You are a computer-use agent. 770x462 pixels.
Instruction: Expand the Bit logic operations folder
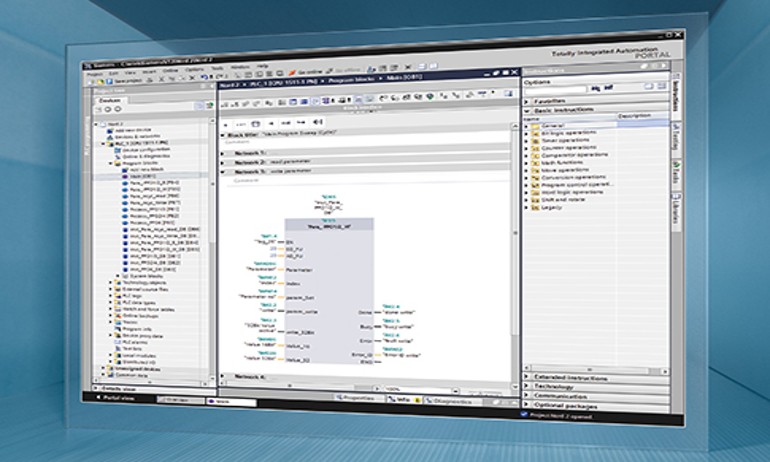pyautogui.click(x=527, y=132)
